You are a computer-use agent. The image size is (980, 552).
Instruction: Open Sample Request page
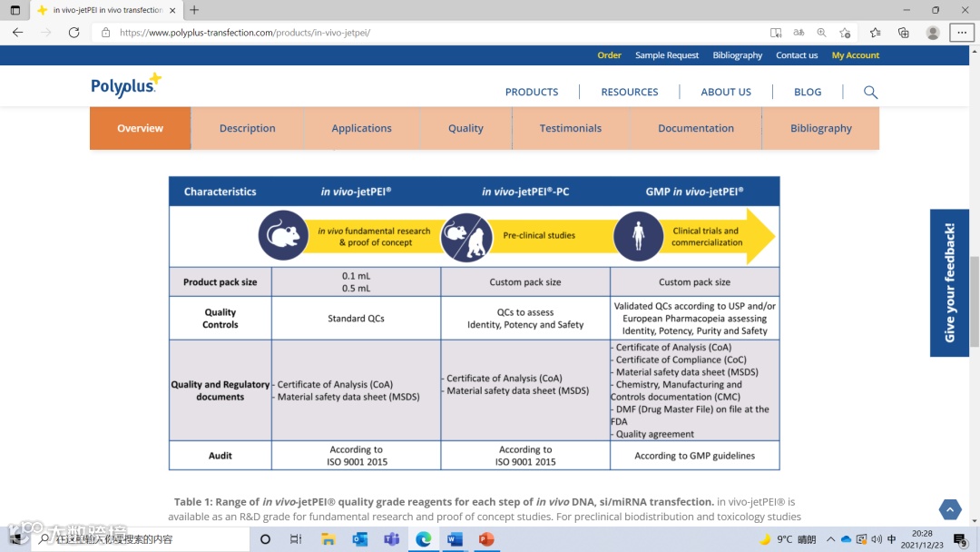click(x=667, y=55)
